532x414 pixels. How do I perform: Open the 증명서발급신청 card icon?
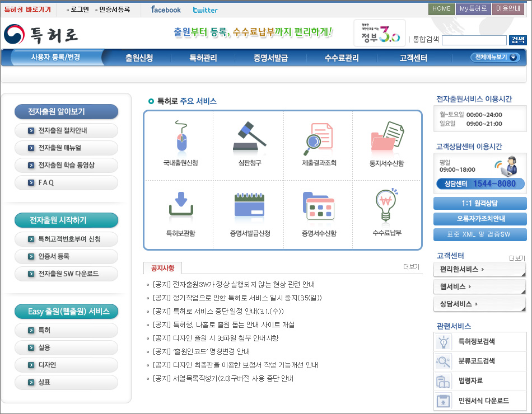249,204
